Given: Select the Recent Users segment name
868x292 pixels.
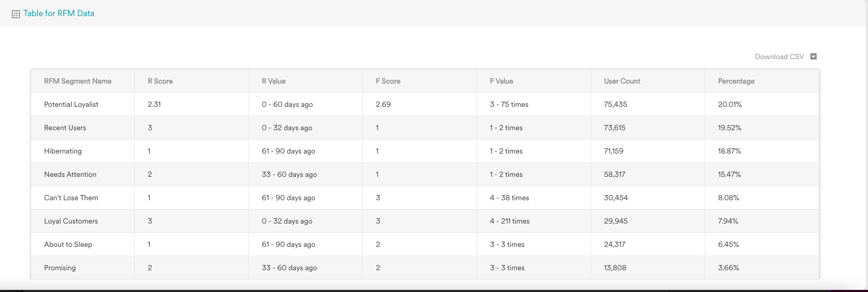Looking at the screenshot, I should point(65,128).
